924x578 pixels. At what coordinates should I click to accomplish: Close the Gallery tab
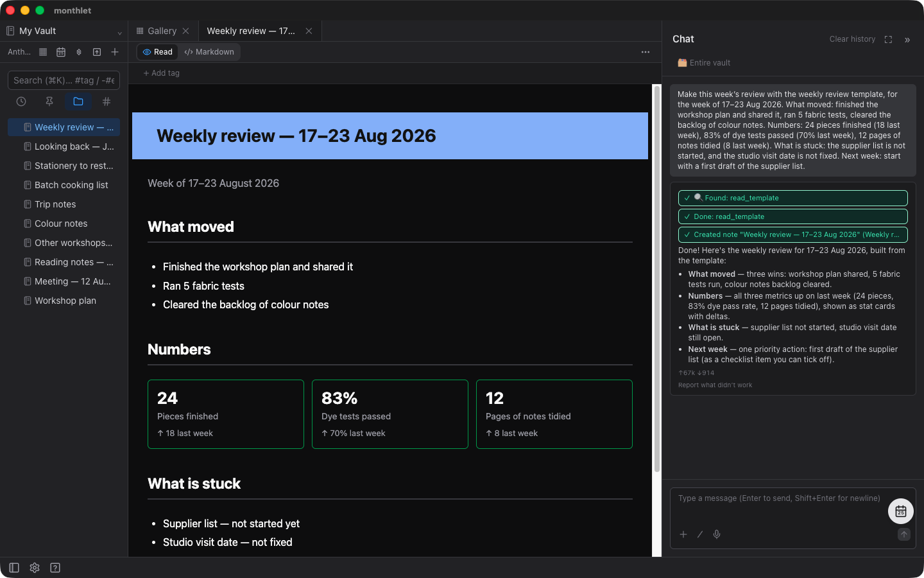click(x=185, y=31)
